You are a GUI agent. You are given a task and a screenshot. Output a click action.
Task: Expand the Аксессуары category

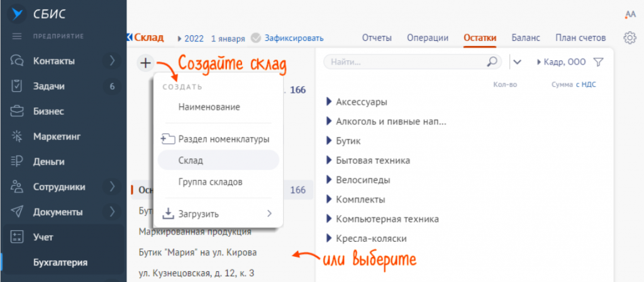click(x=328, y=102)
